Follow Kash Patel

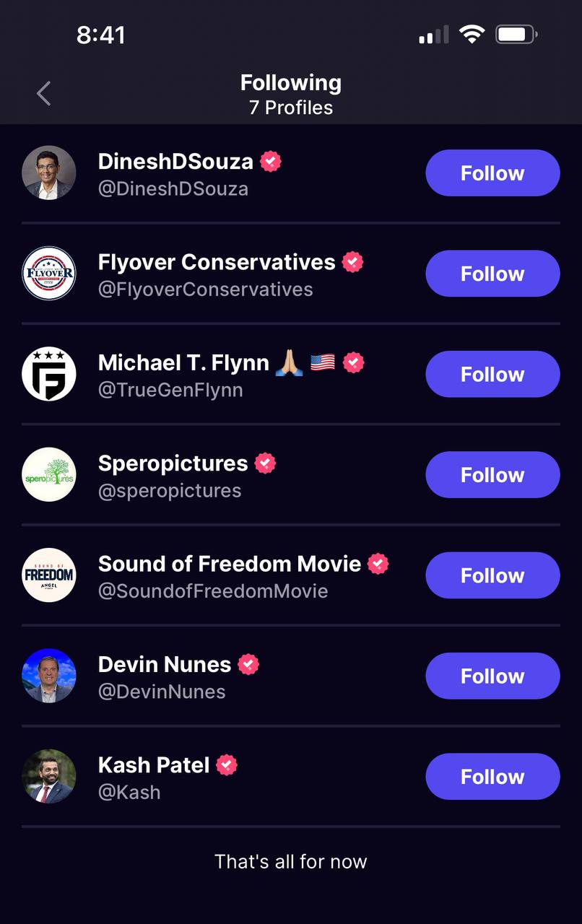pos(492,777)
